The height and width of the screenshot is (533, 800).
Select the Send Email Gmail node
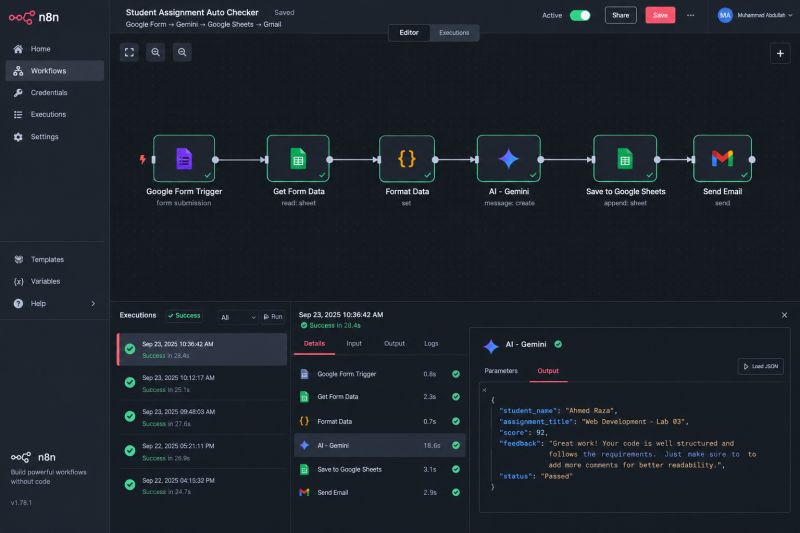722,159
